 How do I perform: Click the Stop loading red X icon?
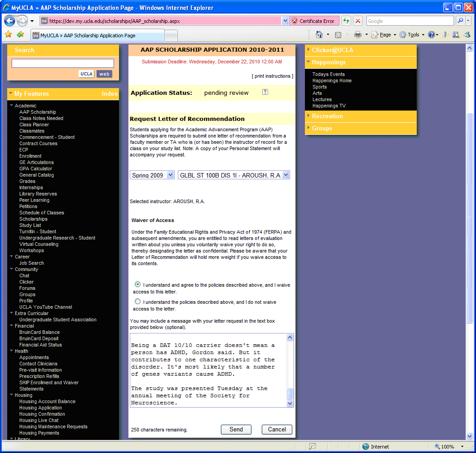[358, 21]
